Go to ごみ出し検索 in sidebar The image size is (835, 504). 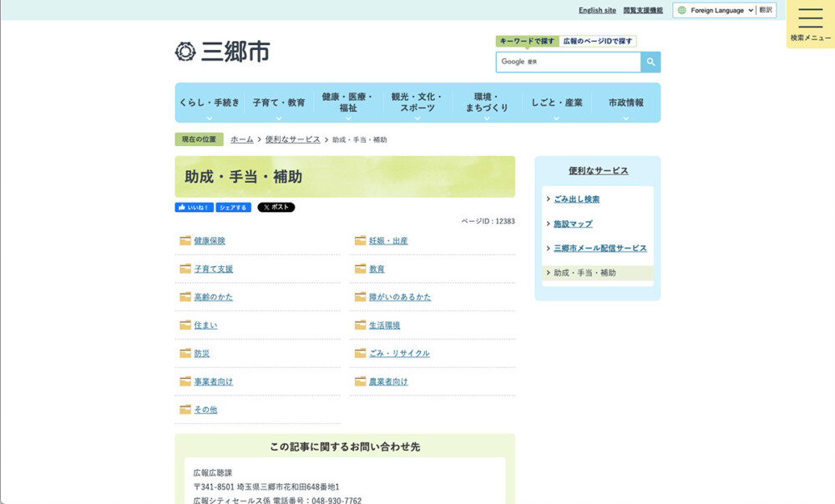pyautogui.click(x=576, y=199)
